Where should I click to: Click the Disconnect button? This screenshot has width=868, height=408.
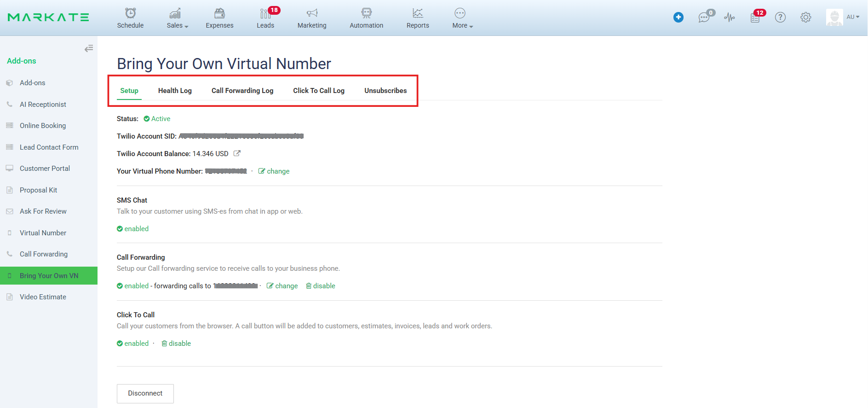[x=145, y=394]
